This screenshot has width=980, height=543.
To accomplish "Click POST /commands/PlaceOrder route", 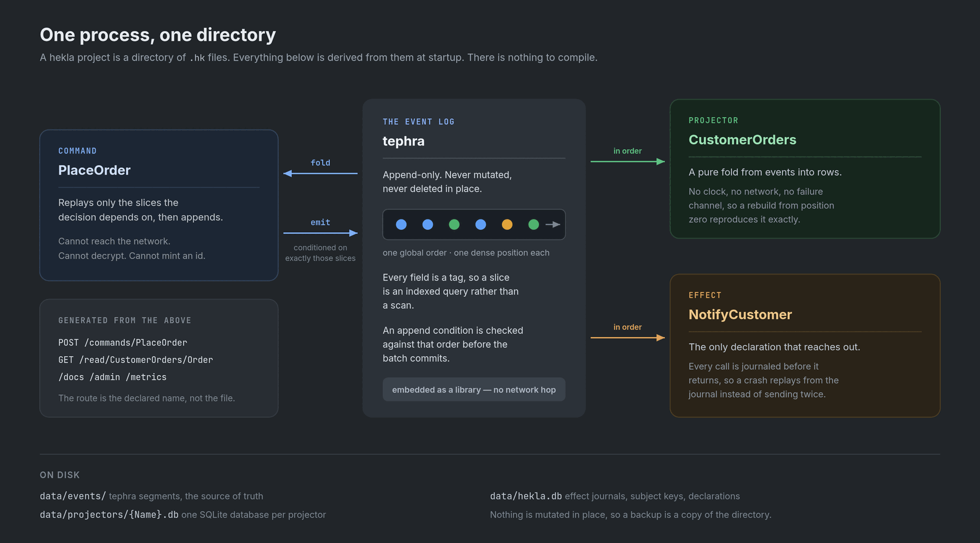I will [122, 343].
